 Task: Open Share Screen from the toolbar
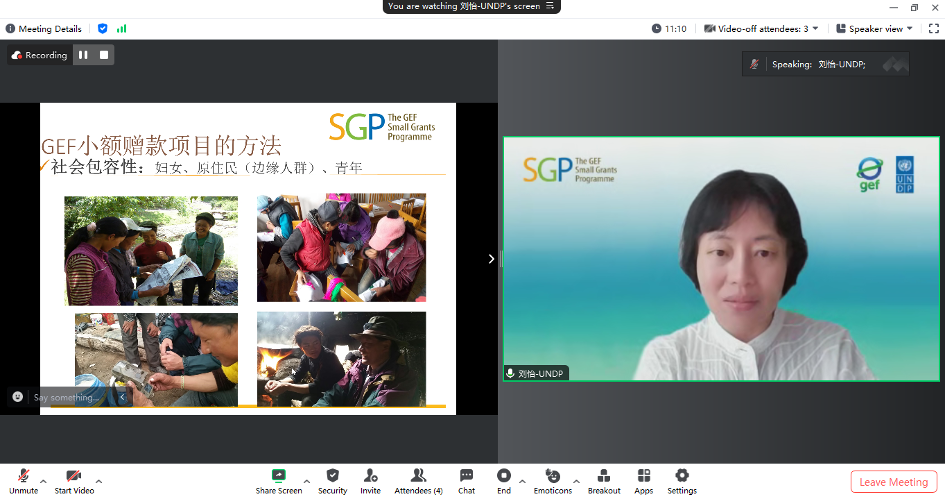point(279,480)
